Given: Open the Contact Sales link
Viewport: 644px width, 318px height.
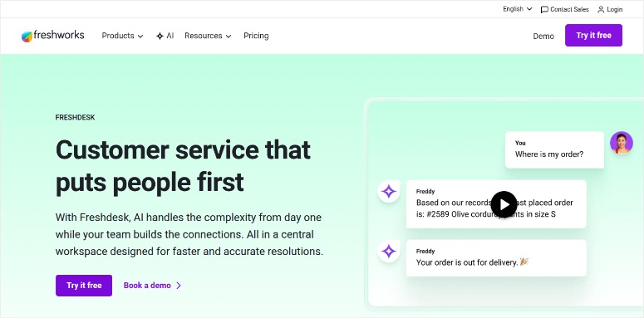Looking at the screenshot, I should (x=565, y=9).
